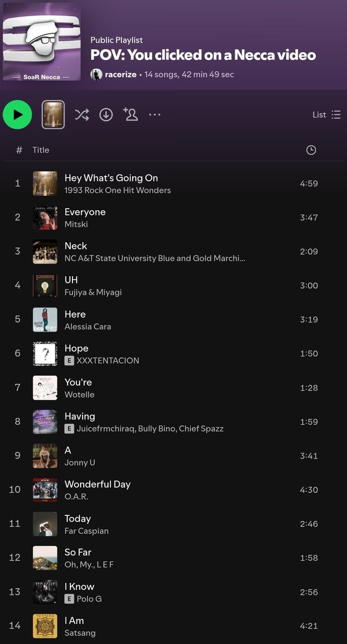Open the preview thumbnail next to play
This screenshot has width=347, height=644.
pos(53,114)
